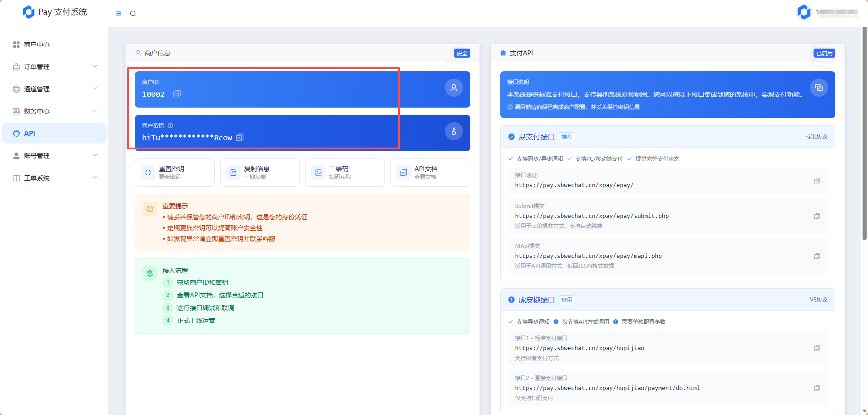Copy the MApi提交 mapi.php URL
Image resolution: width=868 pixels, height=415 pixels.
(x=817, y=256)
